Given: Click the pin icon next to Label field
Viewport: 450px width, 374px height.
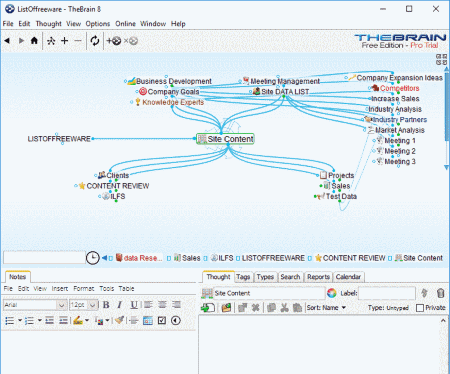Looking at the screenshot, I should click(x=424, y=293).
